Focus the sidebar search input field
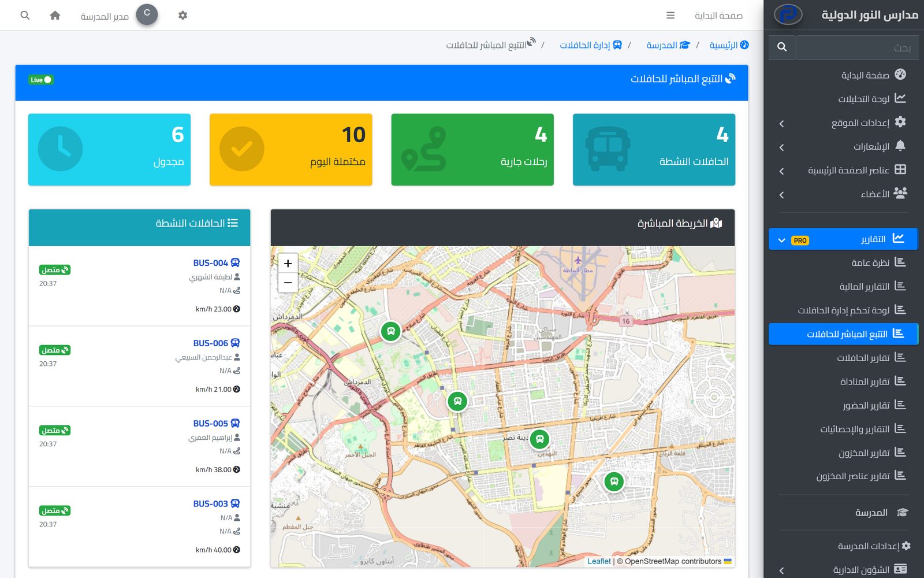 857,47
